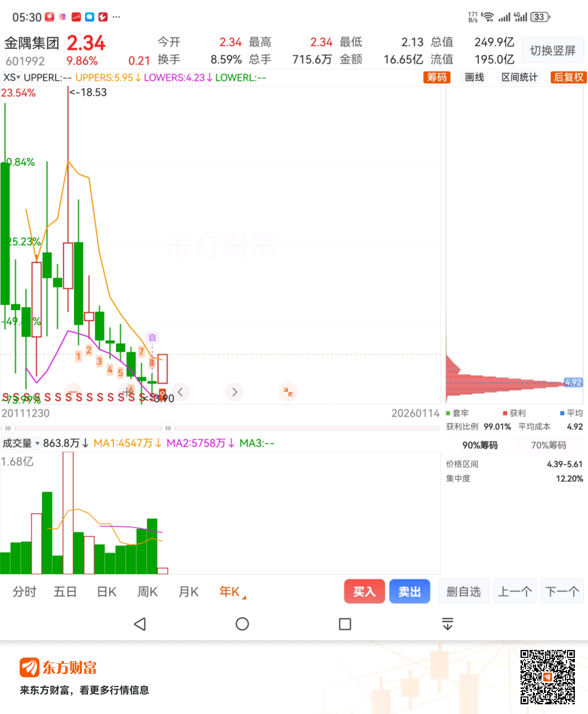Open the XS indicator dropdown
Image resolution: width=588 pixels, height=714 pixels.
click(x=12, y=77)
